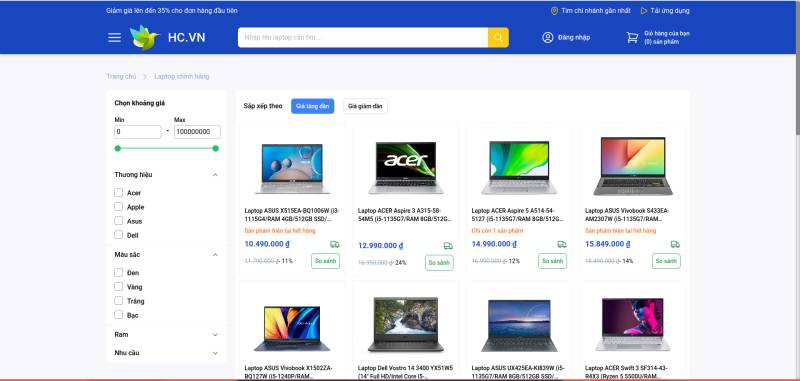This screenshot has width=800, height=381.
Task: Click Tải ứng dụng link
Action: pyautogui.click(x=670, y=11)
